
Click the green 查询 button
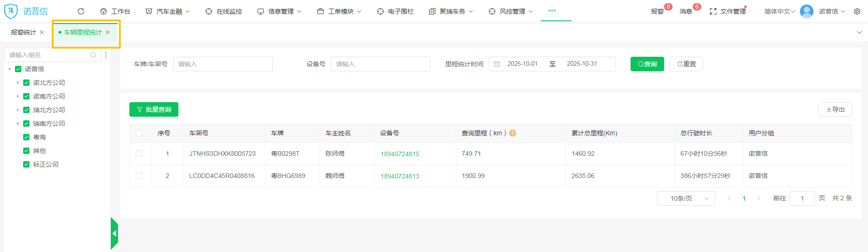coord(647,64)
